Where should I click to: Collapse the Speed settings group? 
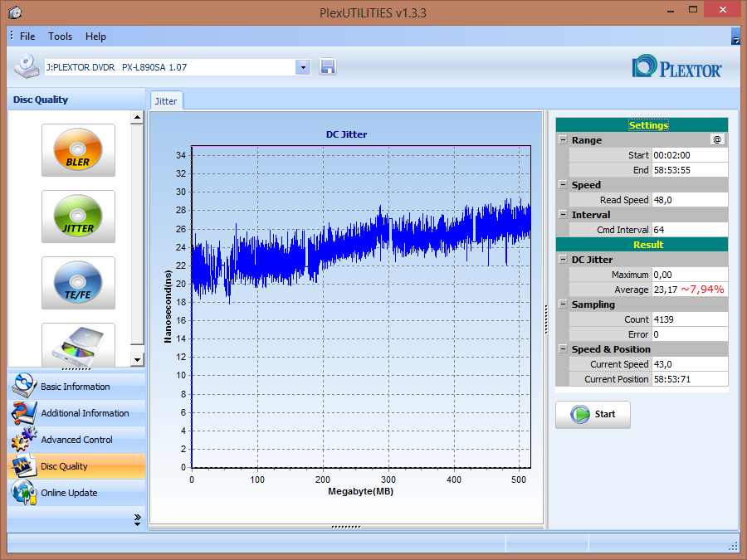pyautogui.click(x=563, y=185)
